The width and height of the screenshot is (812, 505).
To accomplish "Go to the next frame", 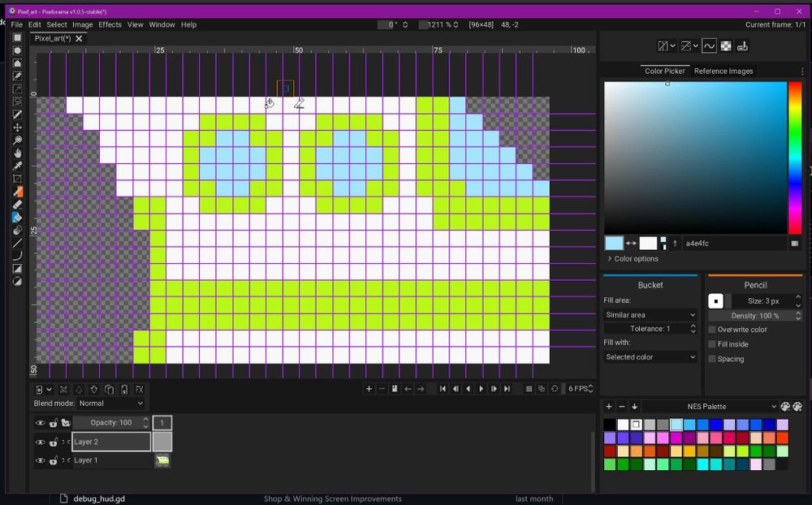I will [x=494, y=388].
